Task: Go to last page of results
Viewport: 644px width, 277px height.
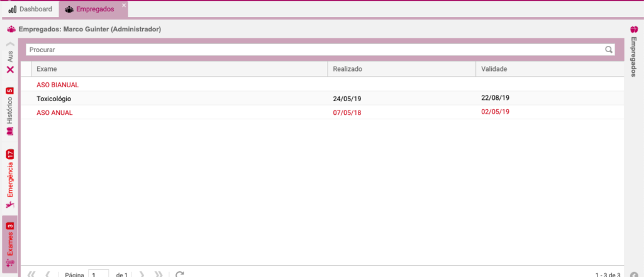Action: [158, 274]
